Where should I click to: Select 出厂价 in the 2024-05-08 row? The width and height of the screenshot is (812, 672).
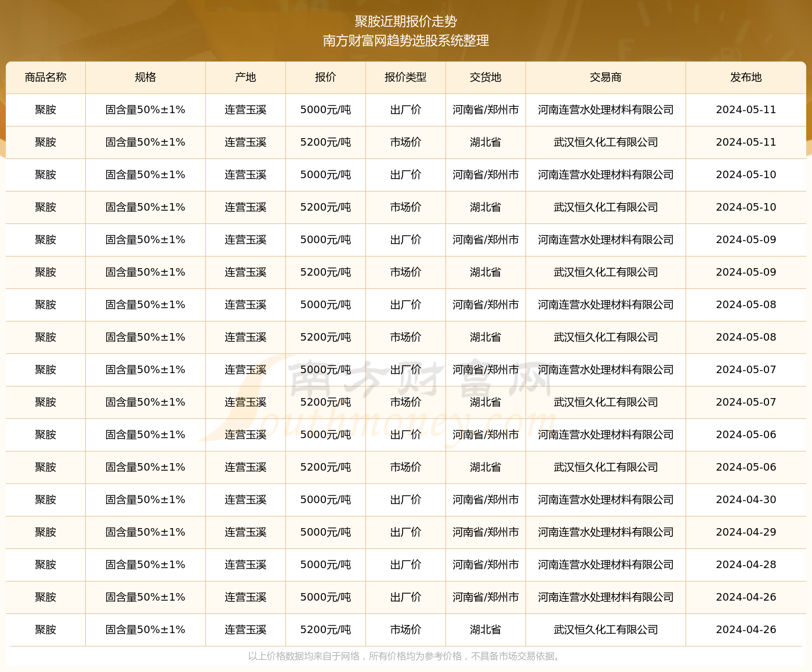pyautogui.click(x=405, y=305)
